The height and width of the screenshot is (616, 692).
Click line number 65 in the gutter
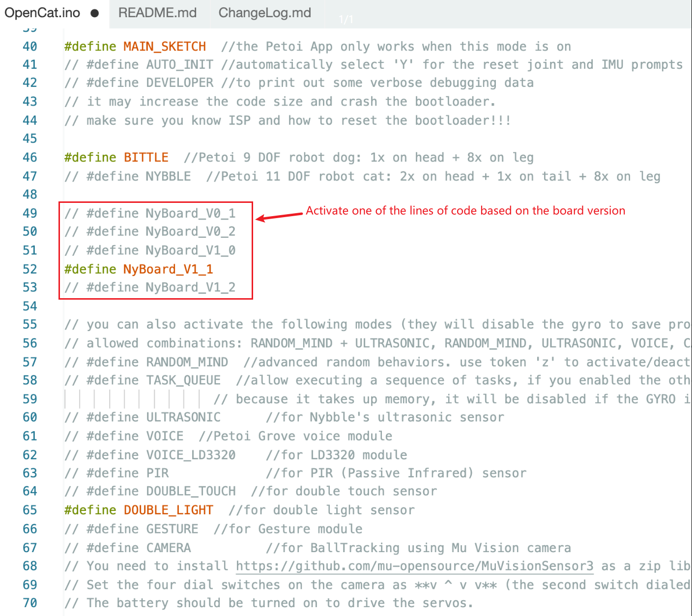(x=30, y=510)
